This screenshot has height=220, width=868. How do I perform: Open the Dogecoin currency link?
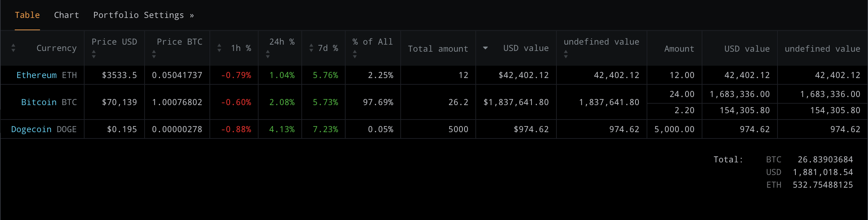tap(31, 129)
